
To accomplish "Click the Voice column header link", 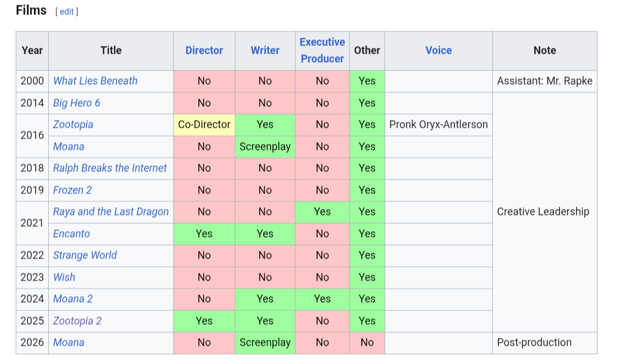I will click(438, 51).
